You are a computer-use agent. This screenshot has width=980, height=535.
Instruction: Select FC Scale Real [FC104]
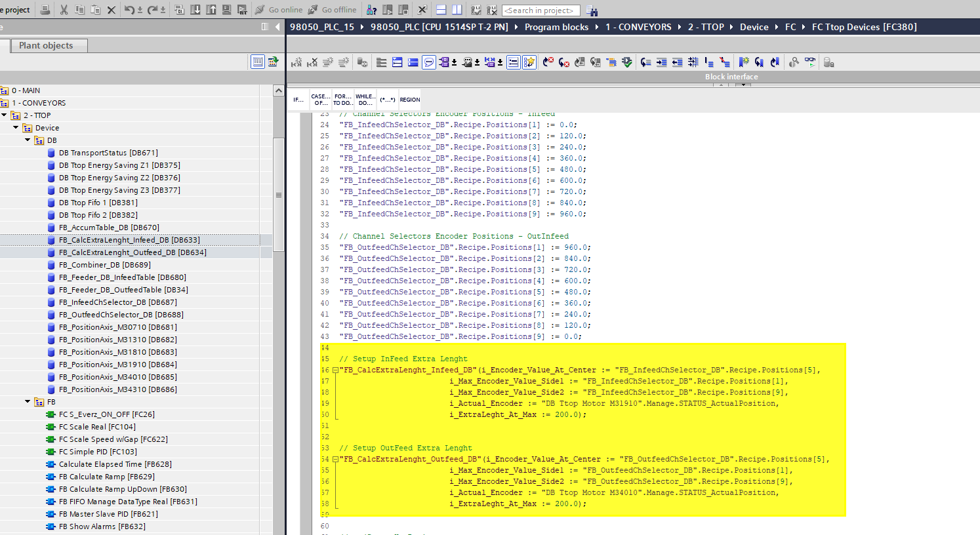point(97,427)
